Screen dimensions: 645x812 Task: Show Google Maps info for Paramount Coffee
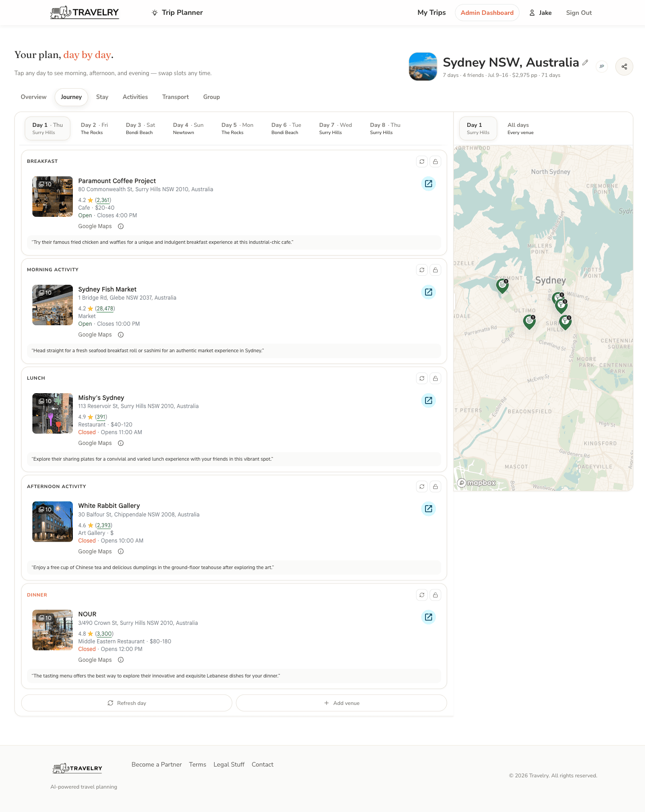click(121, 226)
